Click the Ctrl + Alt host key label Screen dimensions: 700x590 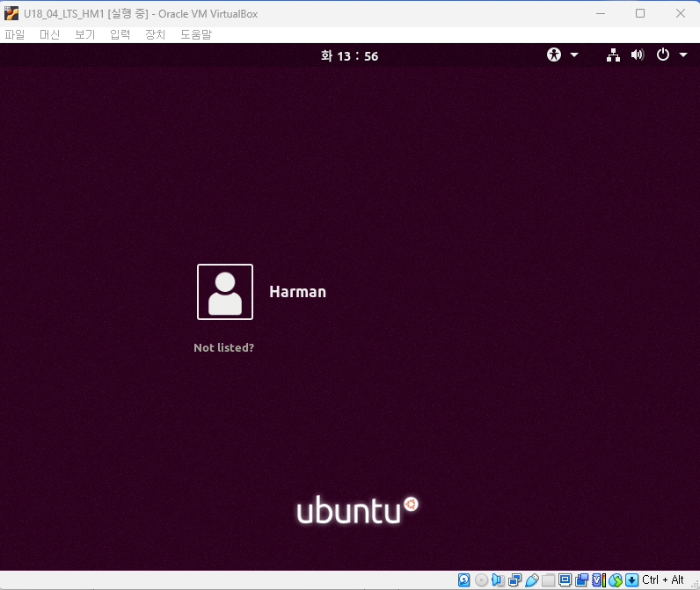point(663,579)
